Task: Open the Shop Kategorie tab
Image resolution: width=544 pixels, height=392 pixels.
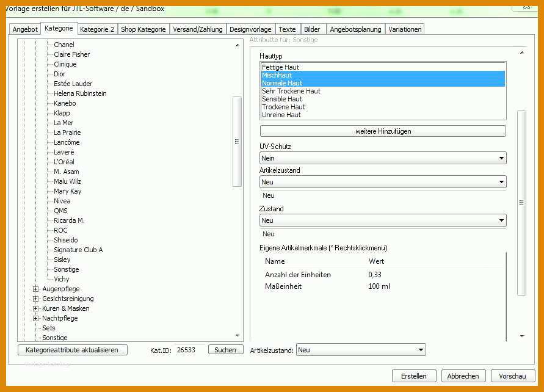Action: point(143,29)
